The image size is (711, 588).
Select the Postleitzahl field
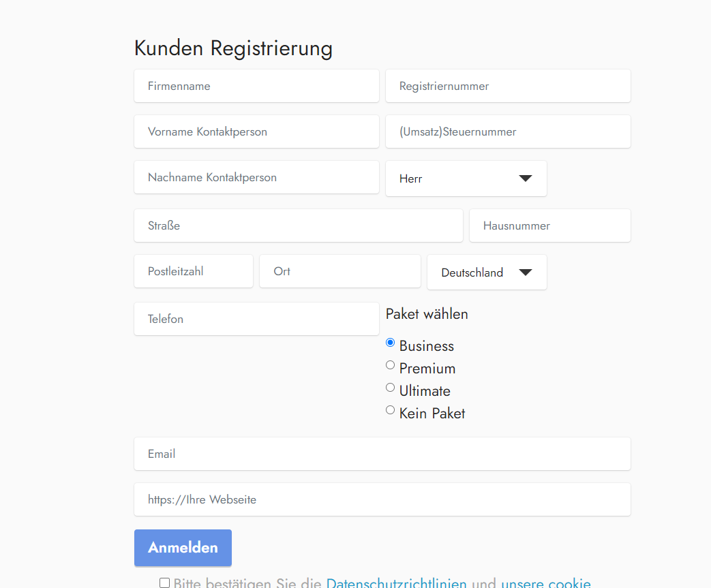[194, 271]
